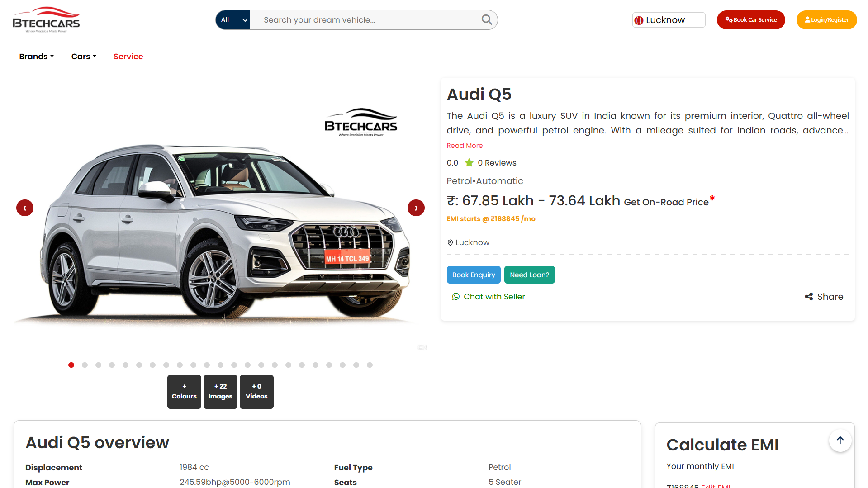This screenshot has height=488, width=868.
Task: Click Read More under the description
Action: (465, 146)
